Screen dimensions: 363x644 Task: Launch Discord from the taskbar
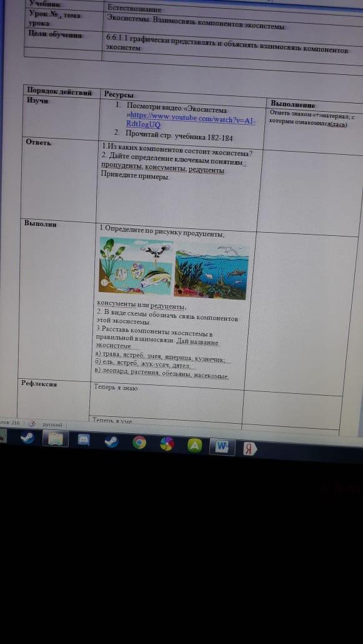(84, 440)
